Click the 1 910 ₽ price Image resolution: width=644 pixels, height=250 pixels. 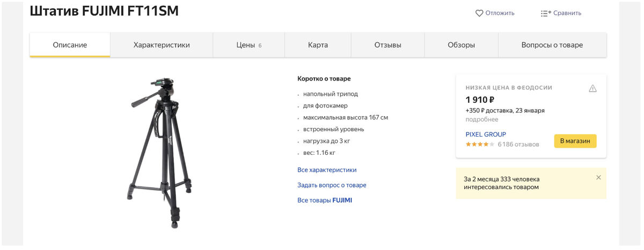click(x=480, y=99)
